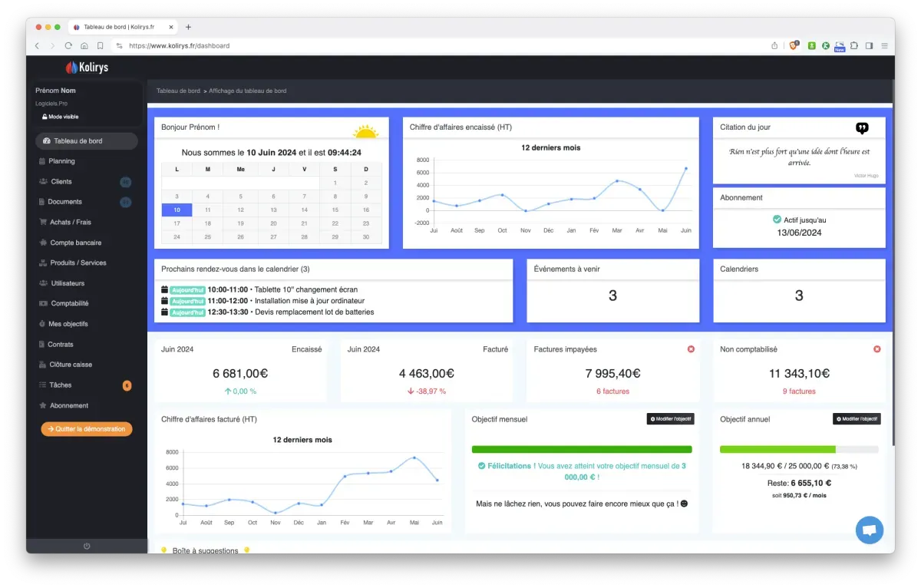Toggle the Mode visible lock setting
This screenshot has height=588, width=921.
pos(60,117)
